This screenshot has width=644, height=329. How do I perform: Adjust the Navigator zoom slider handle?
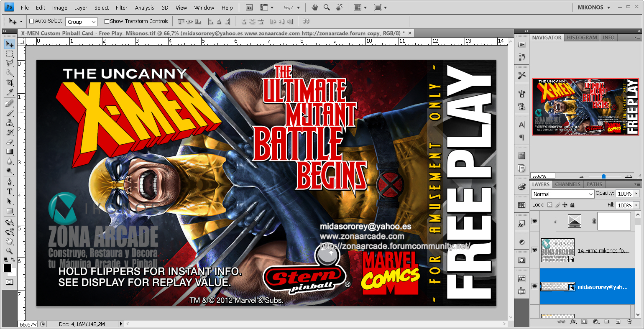603,176
